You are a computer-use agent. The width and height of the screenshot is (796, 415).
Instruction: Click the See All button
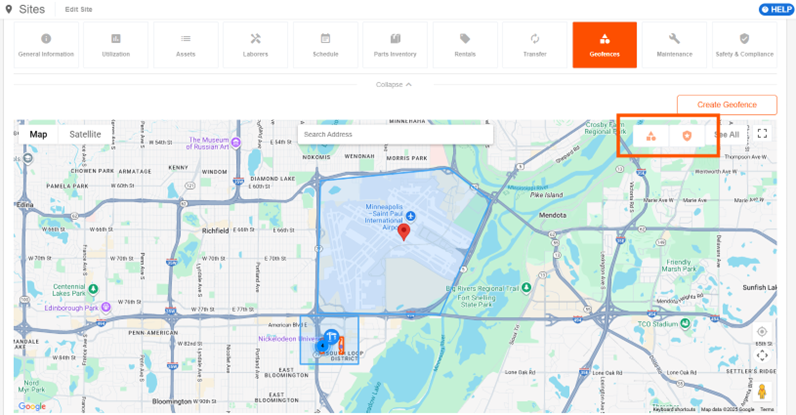(x=726, y=135)
